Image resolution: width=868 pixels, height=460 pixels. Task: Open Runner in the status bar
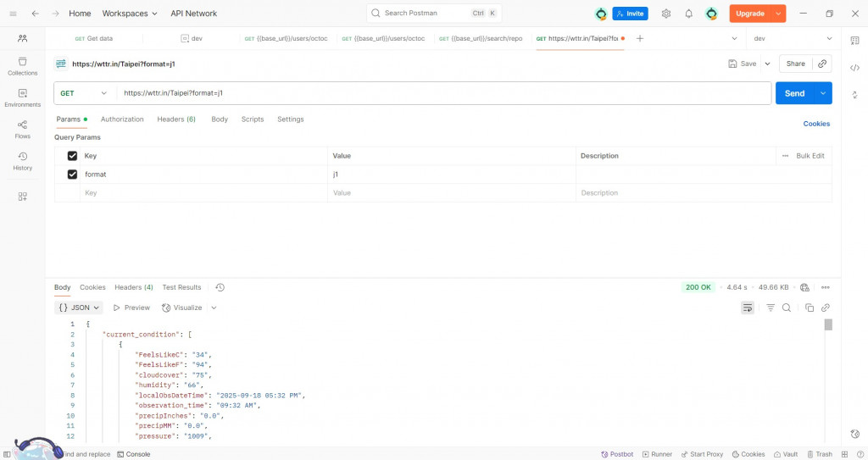coord(657,454)
